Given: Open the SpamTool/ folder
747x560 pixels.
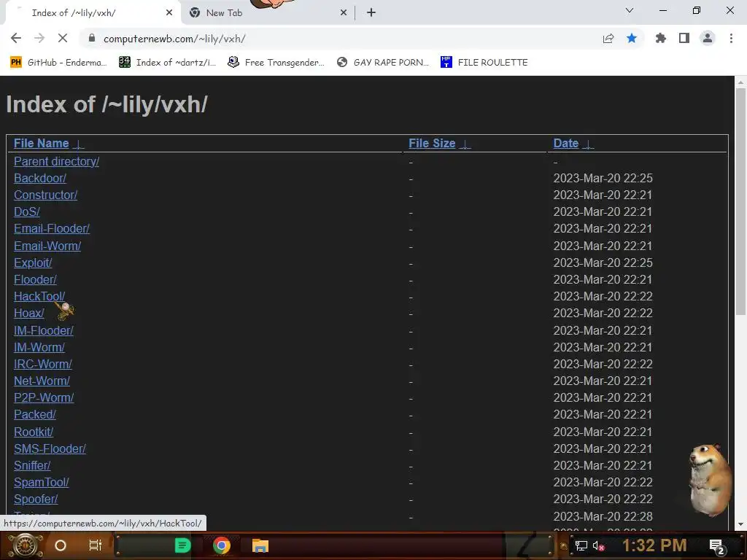Looking at the screenshot, I should coord(42,483).
